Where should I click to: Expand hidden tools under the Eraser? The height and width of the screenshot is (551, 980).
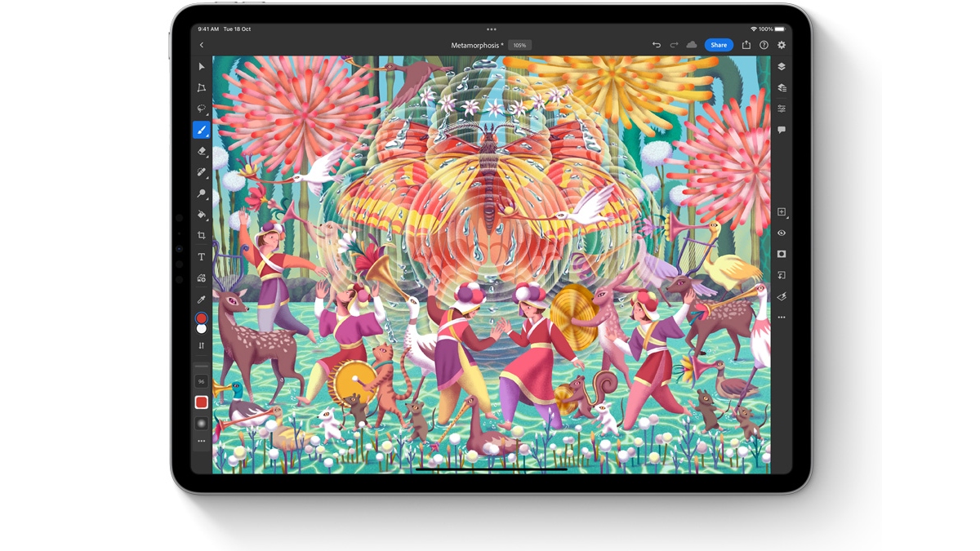[206, 157]
